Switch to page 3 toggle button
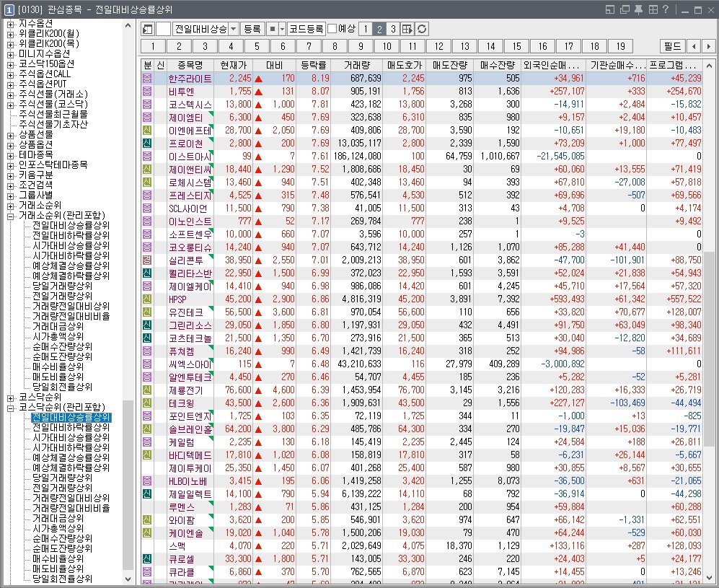719x588 pixels. pos(393,30)
